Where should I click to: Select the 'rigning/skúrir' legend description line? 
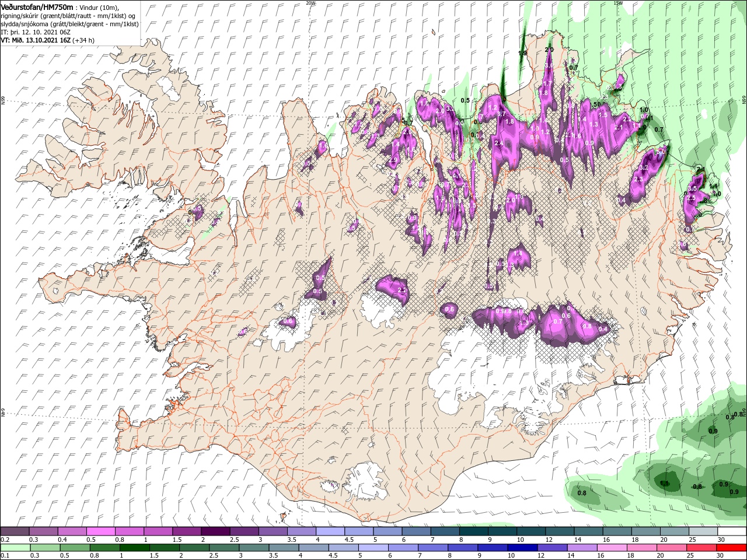click(x=68, y=15)
